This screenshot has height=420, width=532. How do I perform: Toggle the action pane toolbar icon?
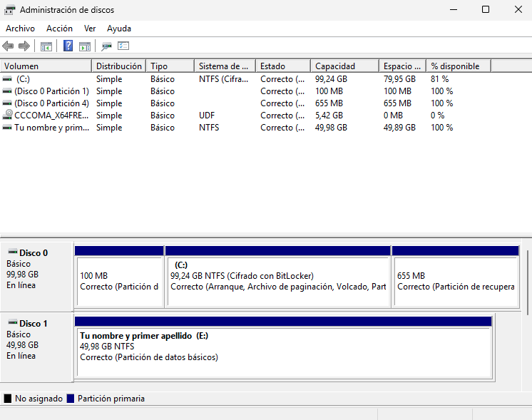[85, 46]
